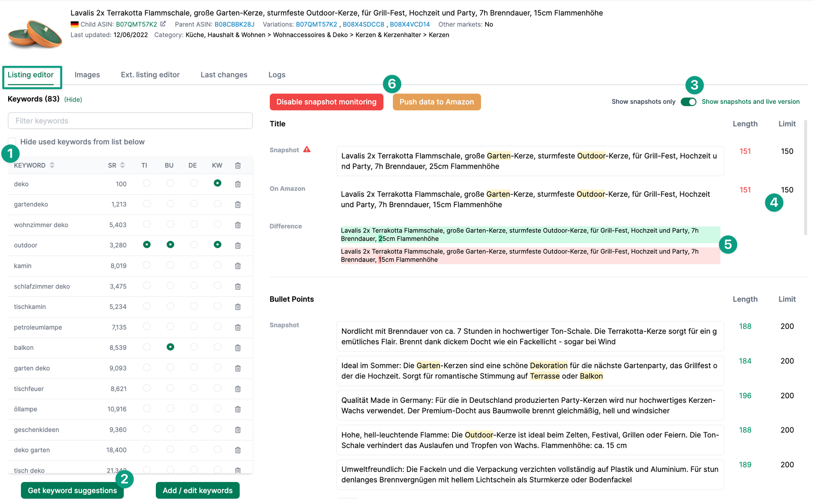
Task: Select KW radio for tischkamin
Action: click(217, 306)
